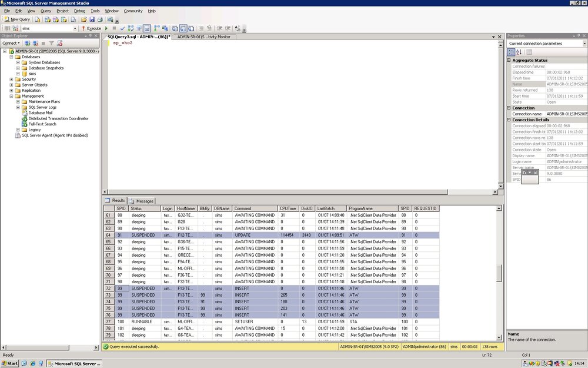588x368 pixels.
Task: Open Query Options from the toolbar
Action: pos(139,28)
